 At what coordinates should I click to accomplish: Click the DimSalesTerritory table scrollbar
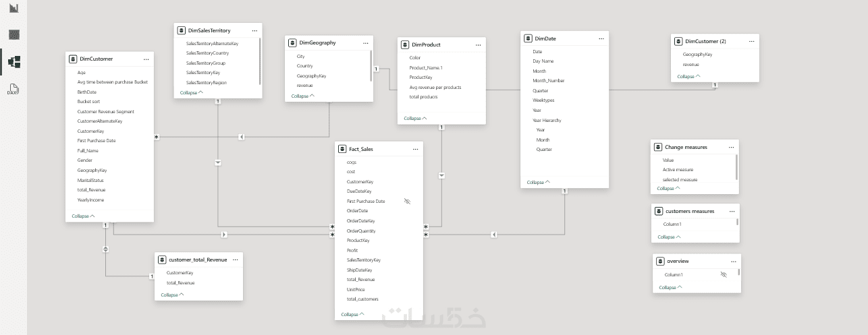click(x=260, y=62)
